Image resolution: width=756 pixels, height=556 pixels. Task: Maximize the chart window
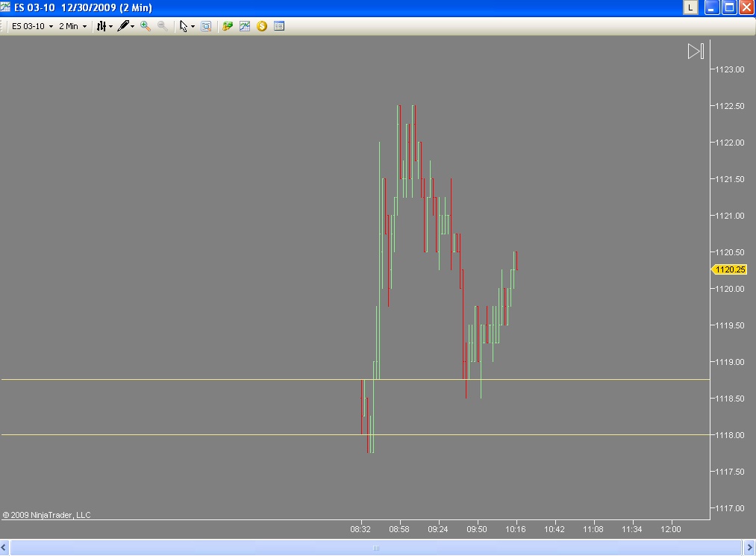pos(729,7)
